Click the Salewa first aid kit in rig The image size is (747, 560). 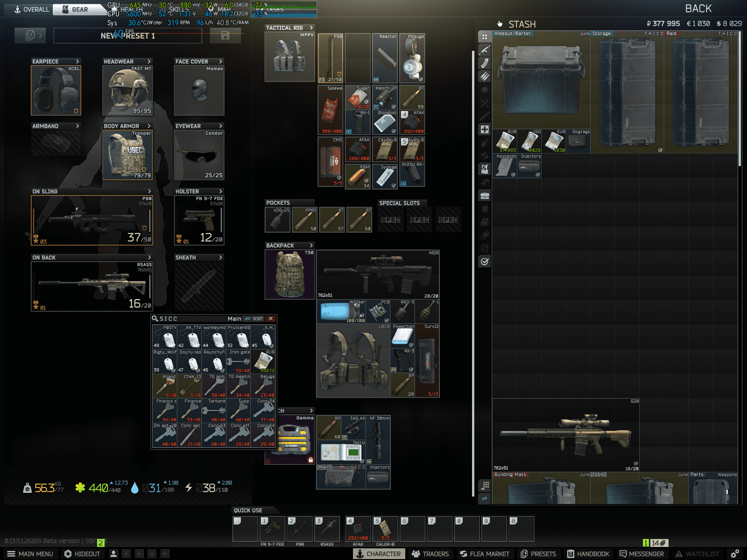coord(331,110)
